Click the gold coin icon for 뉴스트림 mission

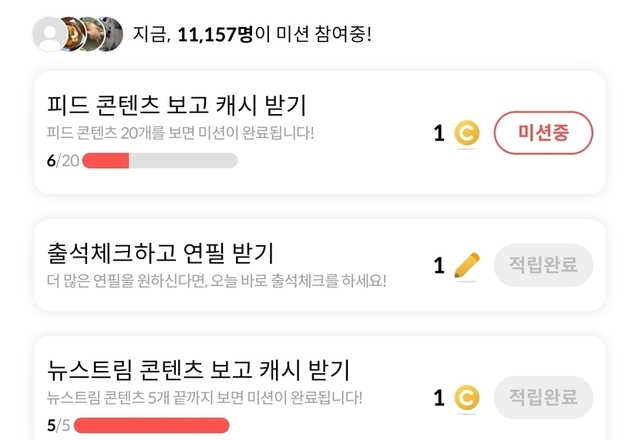coord(466,398)
